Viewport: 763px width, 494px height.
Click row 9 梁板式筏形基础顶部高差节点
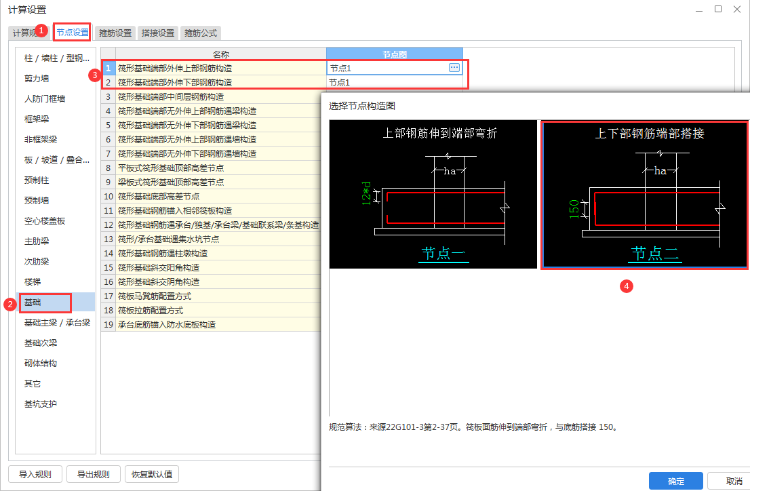click(218, 182)
